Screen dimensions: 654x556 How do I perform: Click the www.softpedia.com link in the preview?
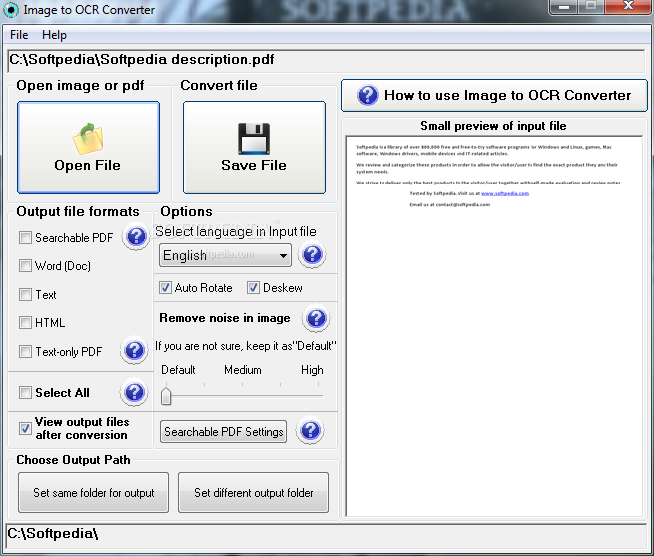point(505,193)
